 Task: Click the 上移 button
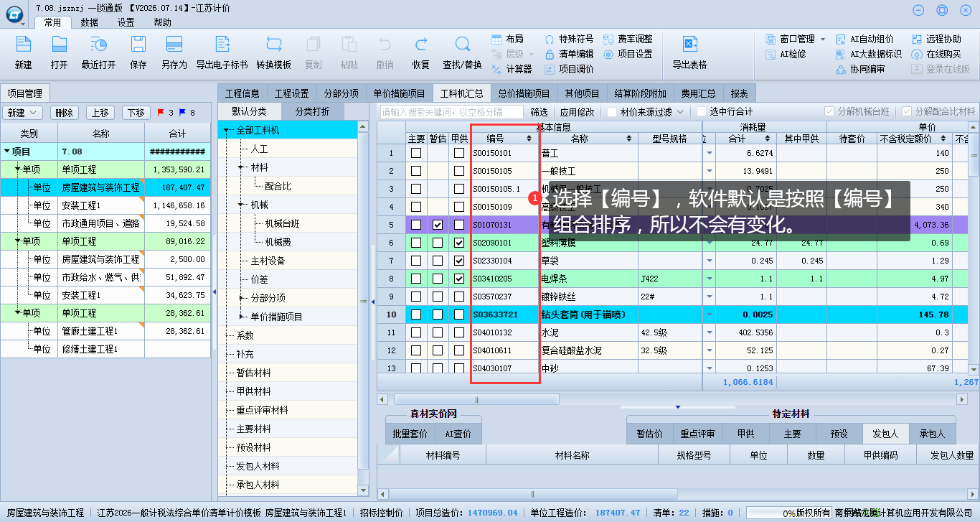tap(100, 113)
